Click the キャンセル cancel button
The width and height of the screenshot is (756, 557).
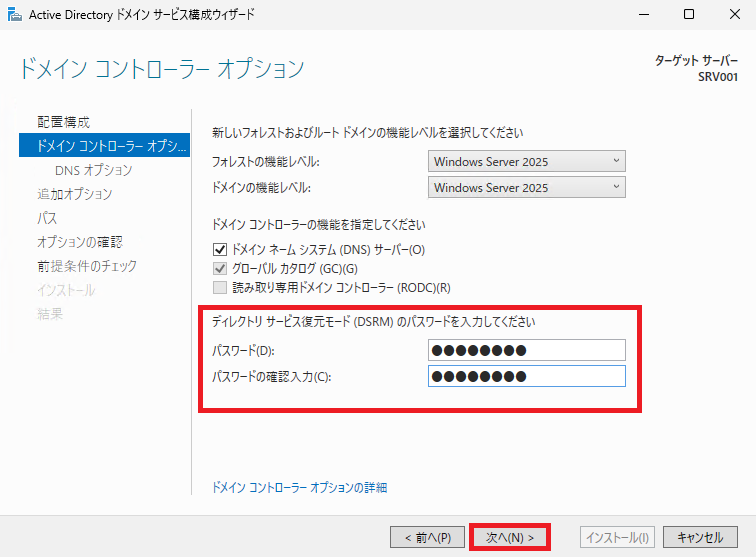coord(700,537)
